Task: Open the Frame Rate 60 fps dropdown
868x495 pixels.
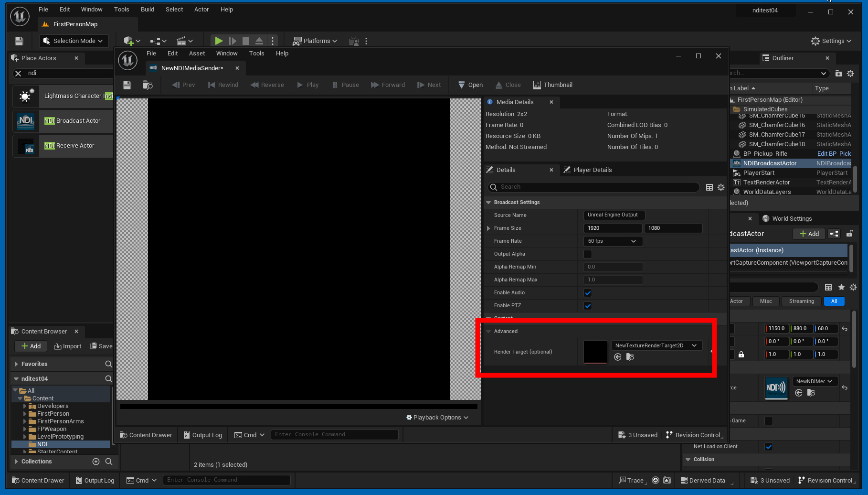Action: click(613, 241)
